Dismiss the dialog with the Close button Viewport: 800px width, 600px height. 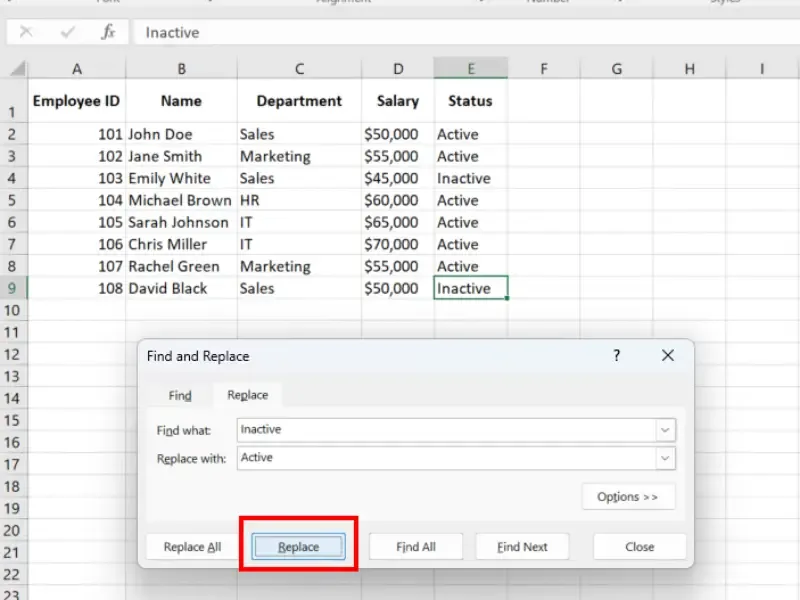pyautogui.click(x=639, y=546)
